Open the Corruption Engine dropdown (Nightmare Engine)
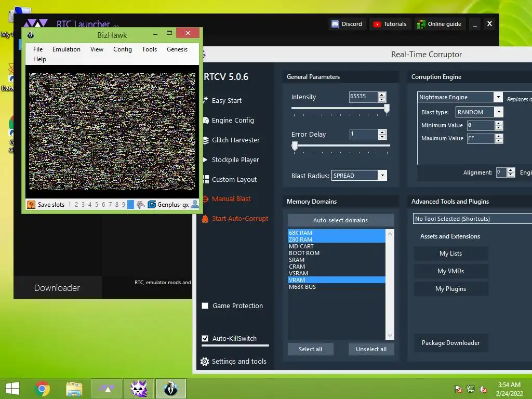Viewport: 532px width, 399px height. [498, 97]
